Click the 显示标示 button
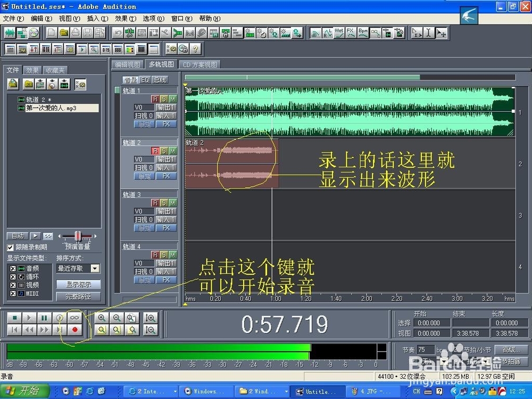532x399 pixels. coord(78,284)
